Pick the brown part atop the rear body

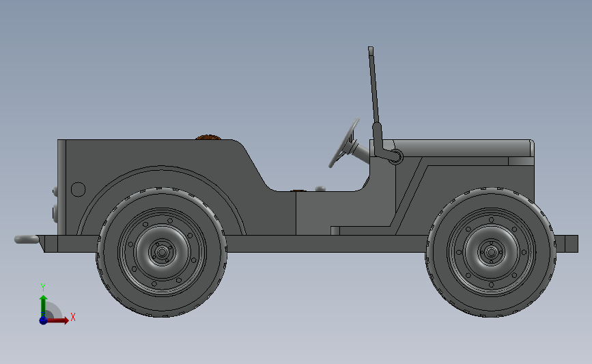tap(208, 137)
